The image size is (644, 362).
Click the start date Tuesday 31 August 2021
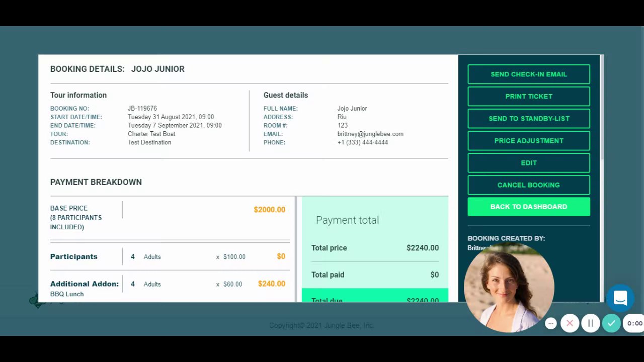pyautogui.click(x=171, y=117)
